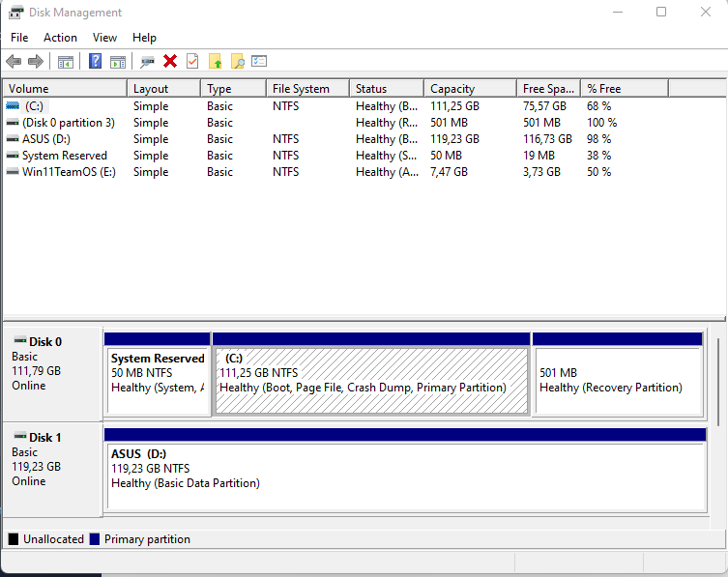This screenshot has width=728, height=577.
Task: Click the Forward arrow in toolbar
Action: coord(36,62)
